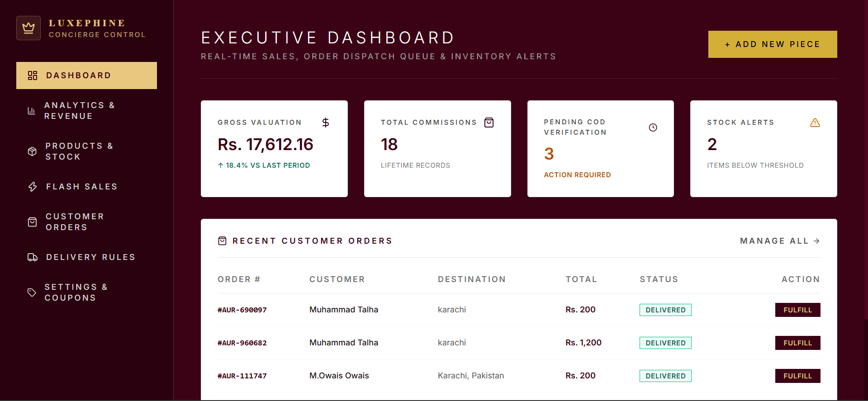This screenshot has height=401, width=868.
Task: Click the Dashboard grid icon in sidebar
Action: click(x=33, y=75)
